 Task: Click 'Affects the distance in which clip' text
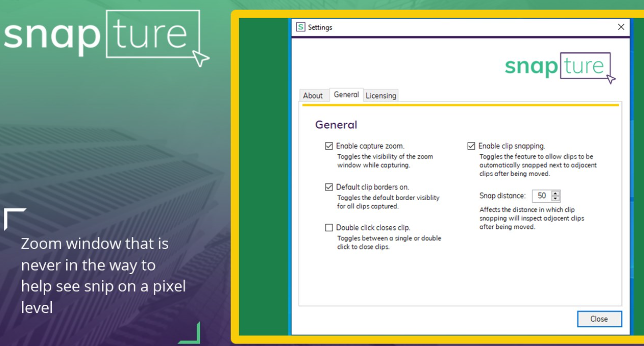pyautogui.click(x=527, y=210)
